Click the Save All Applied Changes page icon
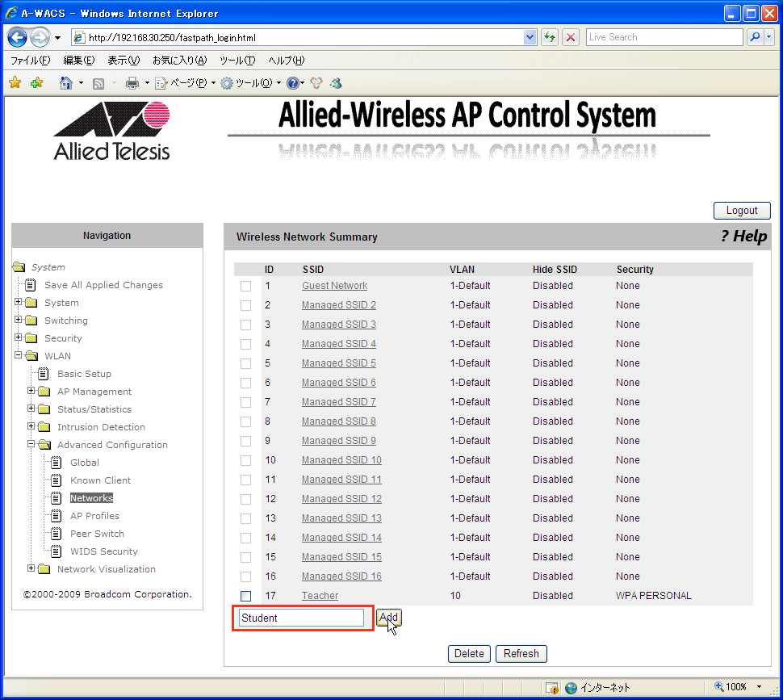Screen dimensions: 783x700 [x=31, y=285]
